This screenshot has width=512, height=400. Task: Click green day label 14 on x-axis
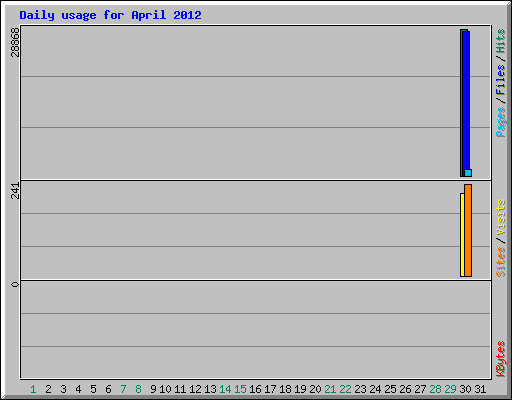[x=225, y=389]
